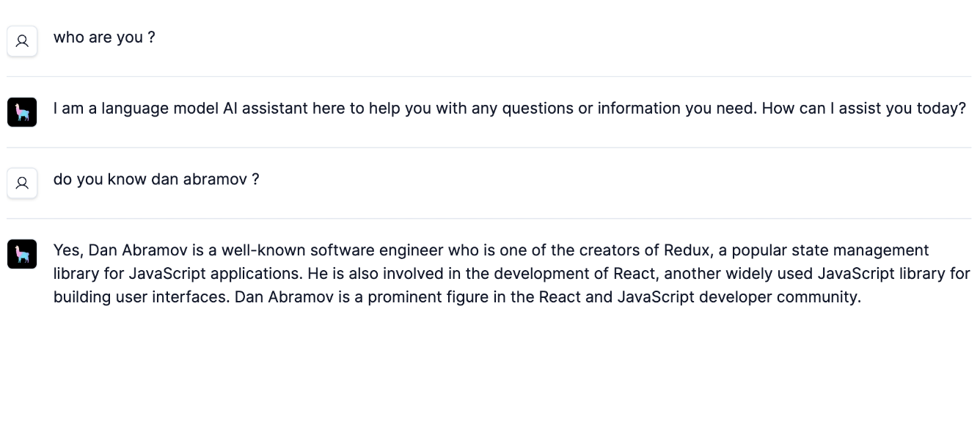This screenshot has height=433, width=980.
Task: Click the sentence "How can I assist you today?"
Action: click(864, 109)
